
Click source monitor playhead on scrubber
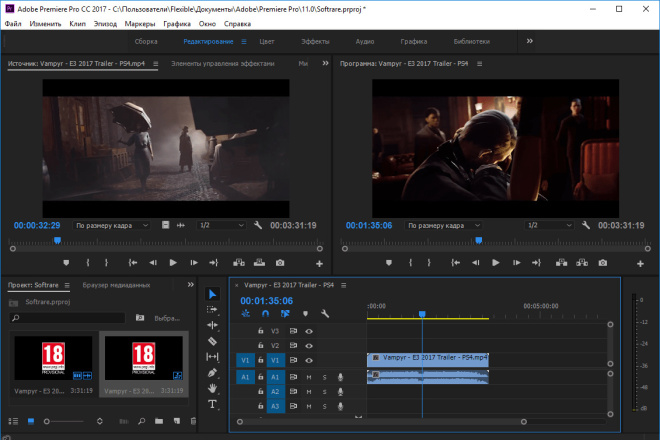tap(57, 240)
